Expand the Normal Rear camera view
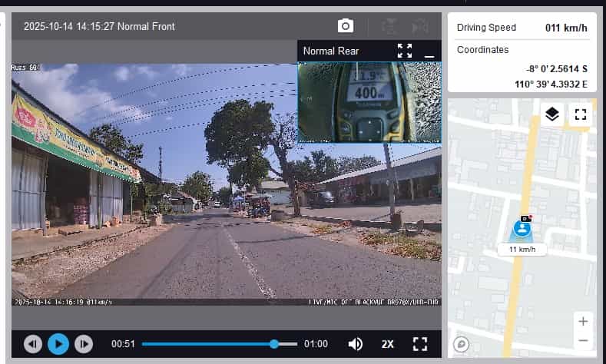Image resolution: width=606 pixels, height=364 pixels. (x=405, y=51)
